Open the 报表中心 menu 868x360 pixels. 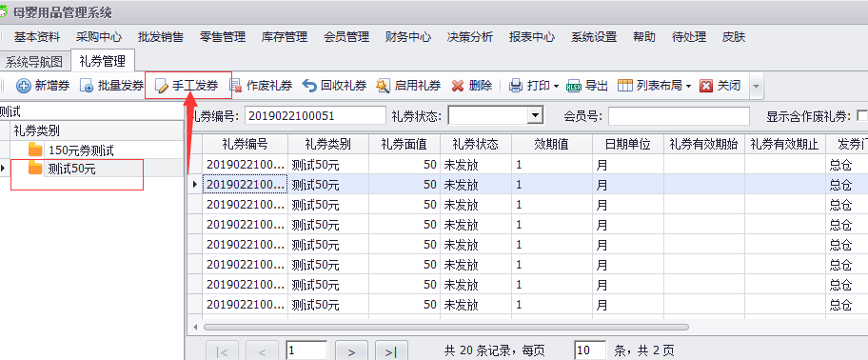pos(532,37)
